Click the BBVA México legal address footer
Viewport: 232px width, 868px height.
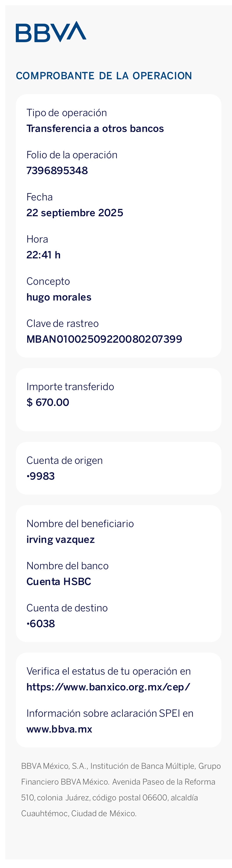[x=121, y=789]
